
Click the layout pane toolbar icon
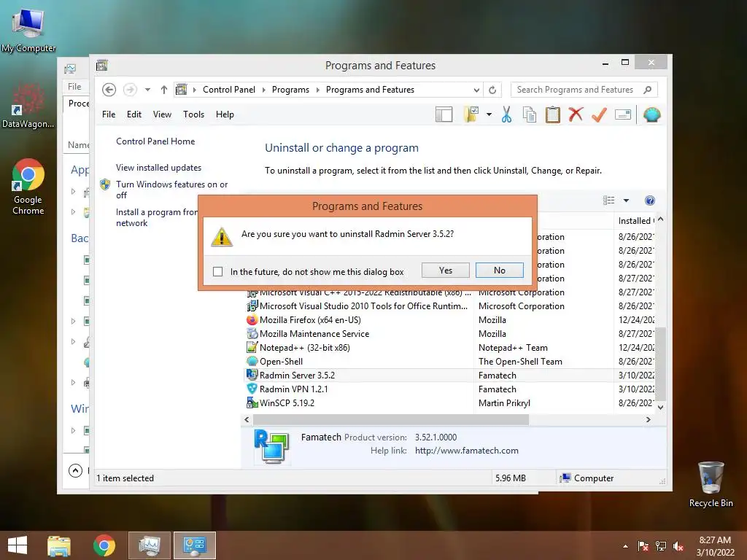pyautogui.click(x=444, y=114)
